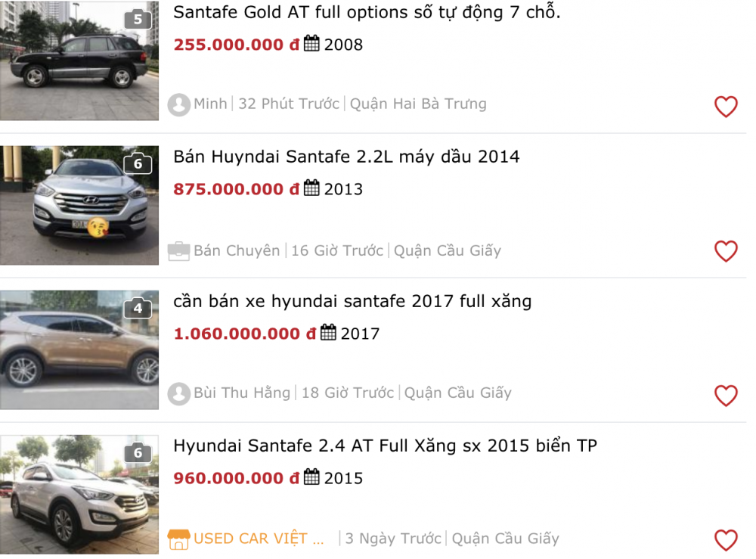Open Bán Huyndai Santafe 2.2L máy dầu listing
756x559 pixels.
point(346,157)
